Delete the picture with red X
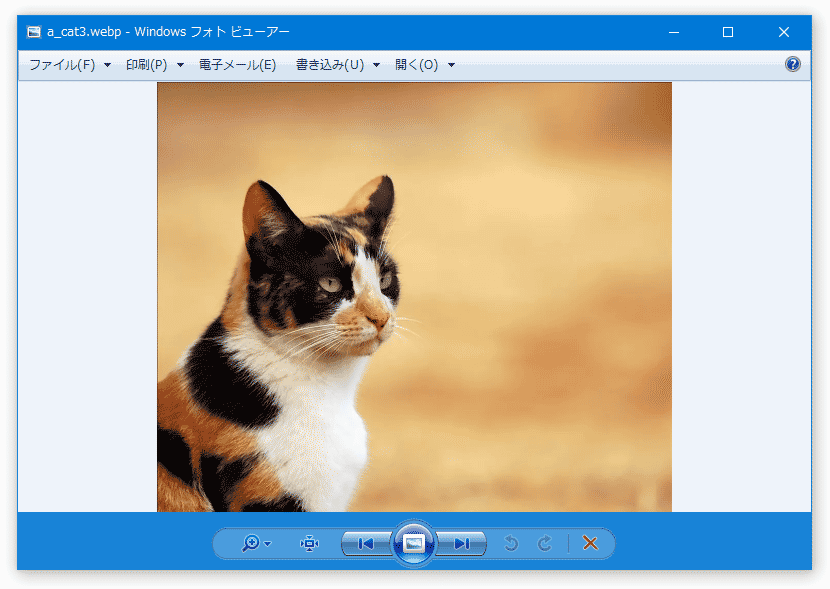The image size is (830, 589). [590, 543]
